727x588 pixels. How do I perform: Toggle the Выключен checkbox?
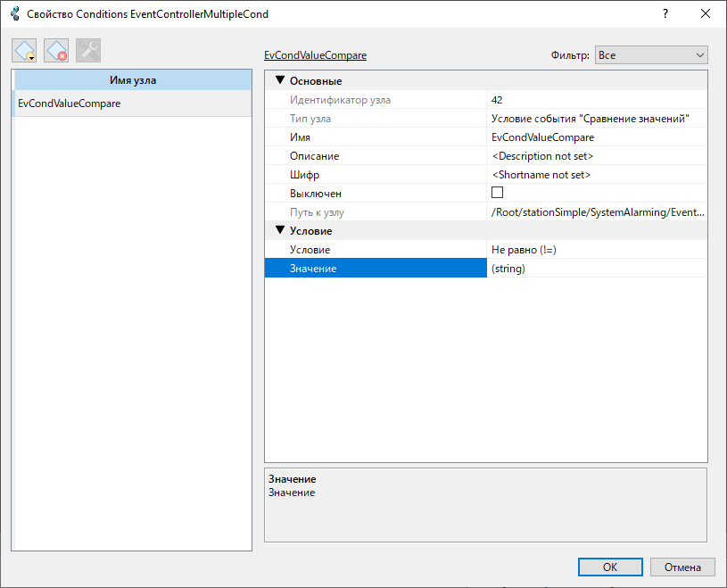tap(498, 193)
